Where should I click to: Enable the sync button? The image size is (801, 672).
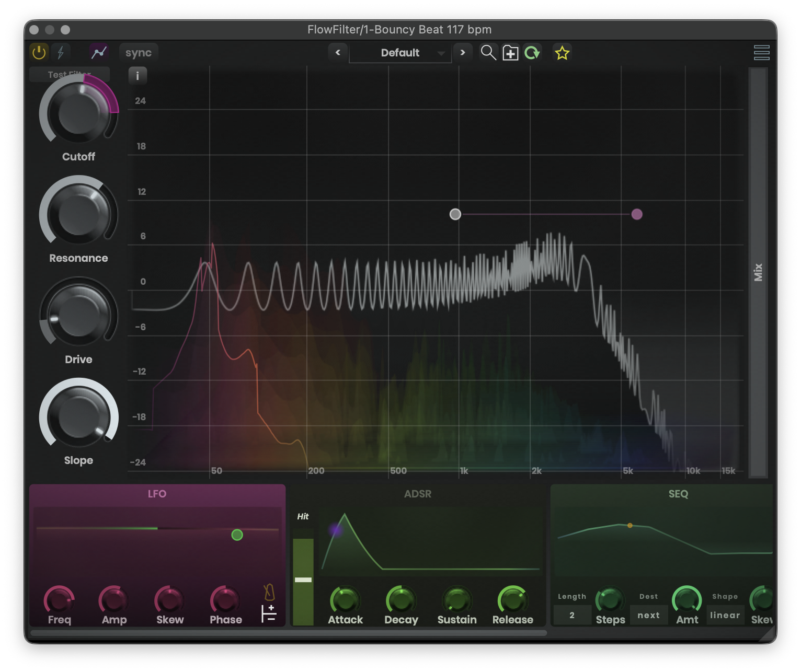click(x=139, y=53)
